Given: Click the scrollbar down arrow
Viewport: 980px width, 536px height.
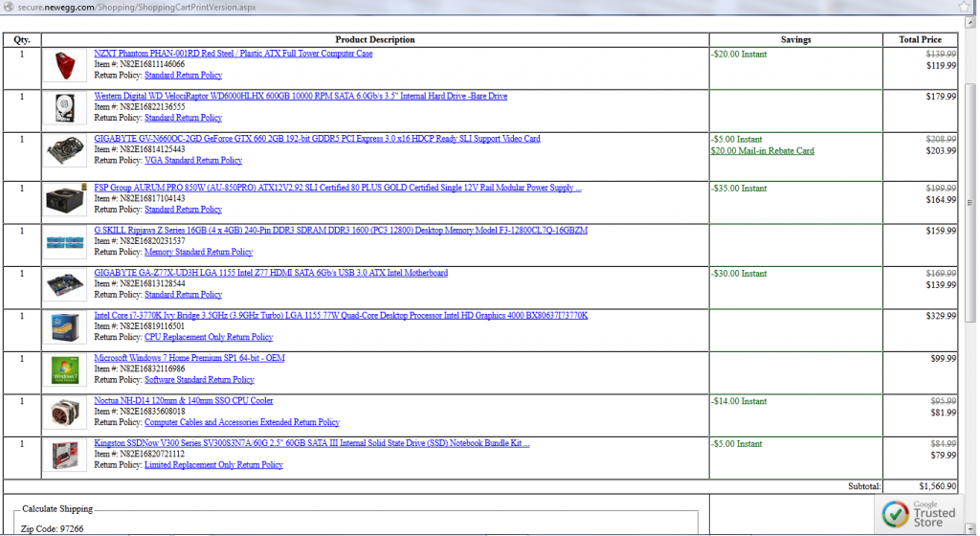Looking at the screenshot, I should [x=970, y=529].
